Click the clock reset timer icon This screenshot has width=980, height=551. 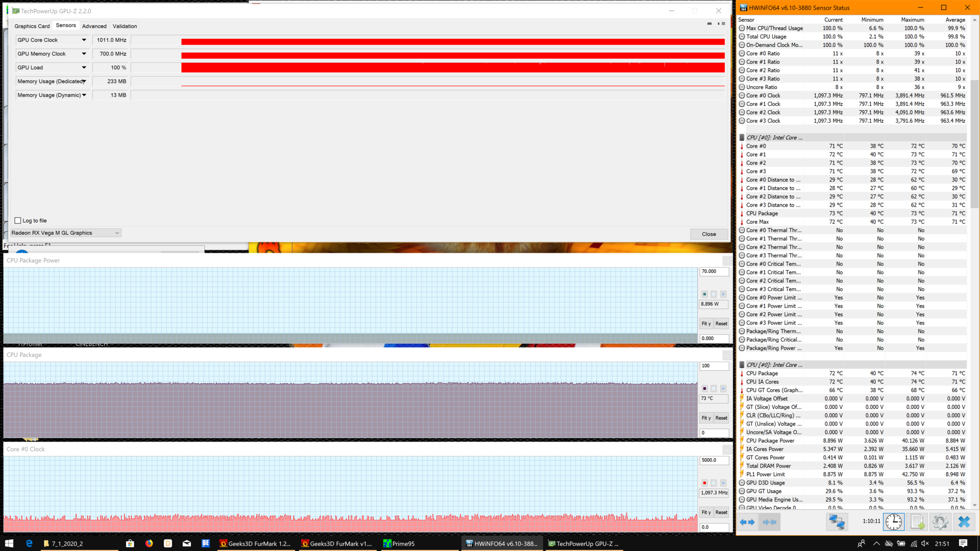pos(894,522)
